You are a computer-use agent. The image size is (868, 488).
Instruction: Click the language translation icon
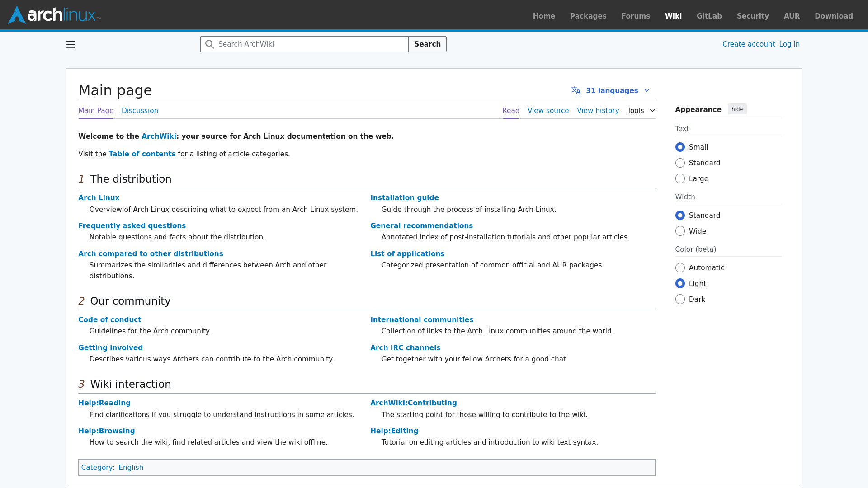coord(576,91)
